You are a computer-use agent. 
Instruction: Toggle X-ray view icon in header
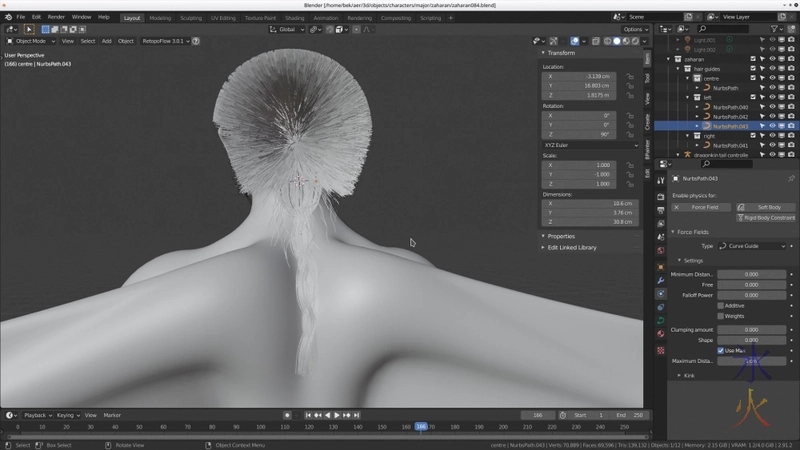tap(594, 41)
